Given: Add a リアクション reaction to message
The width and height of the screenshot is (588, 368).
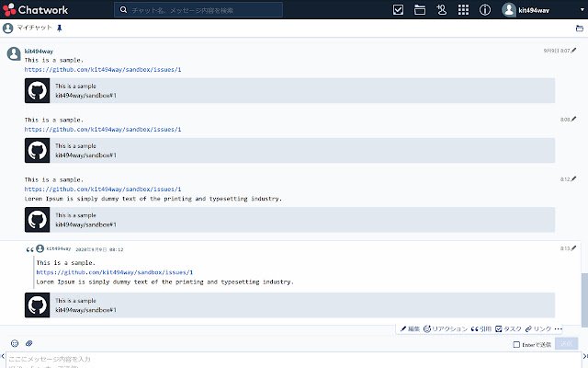Looking at the screenshot, I should 446,329.
